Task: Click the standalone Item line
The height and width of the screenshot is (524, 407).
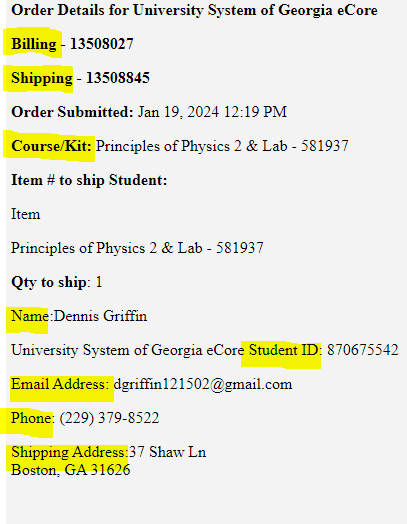Action: [x=26, y=214]
